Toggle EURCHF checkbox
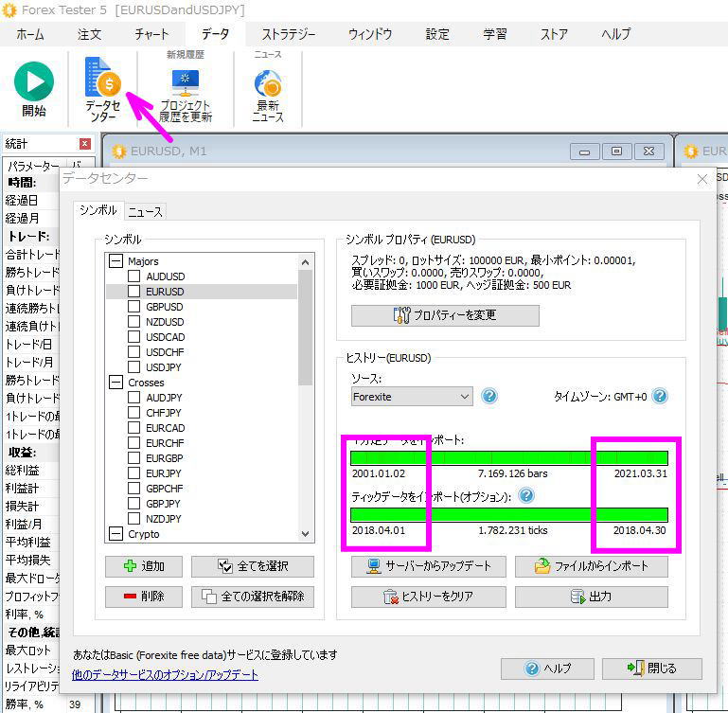Image resolution: width=728 pixels, height=713 pixels. click(x=134, y=442)
